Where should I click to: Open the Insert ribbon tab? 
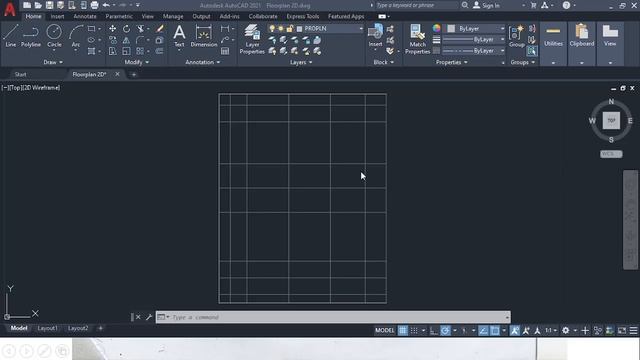(x=57, y=16)
